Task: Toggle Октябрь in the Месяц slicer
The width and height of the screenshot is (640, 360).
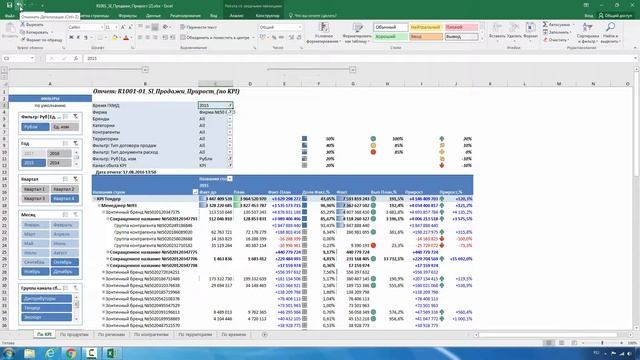Action: (x=64, y=262)
